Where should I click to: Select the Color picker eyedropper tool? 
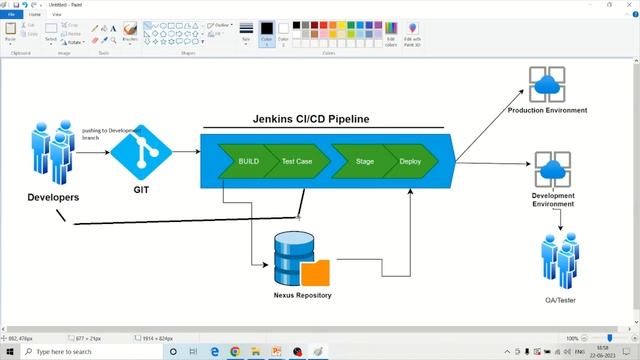(x=104, y=40)
